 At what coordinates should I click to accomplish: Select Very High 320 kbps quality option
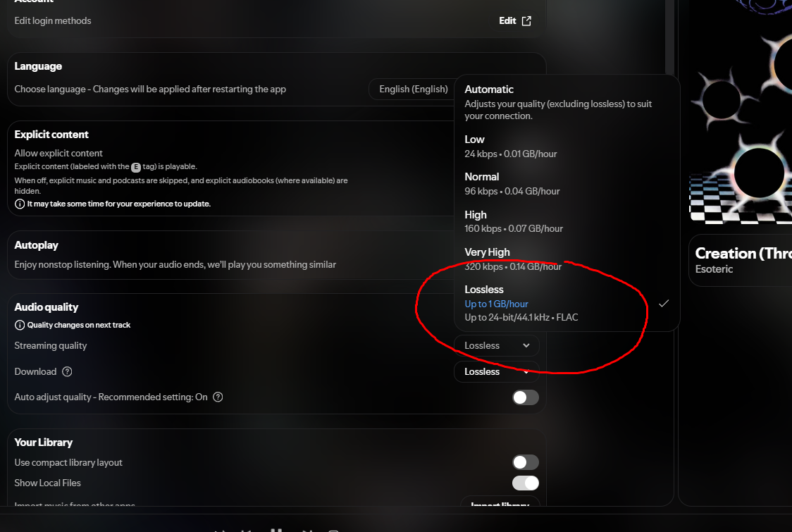(x=567, y=259)
